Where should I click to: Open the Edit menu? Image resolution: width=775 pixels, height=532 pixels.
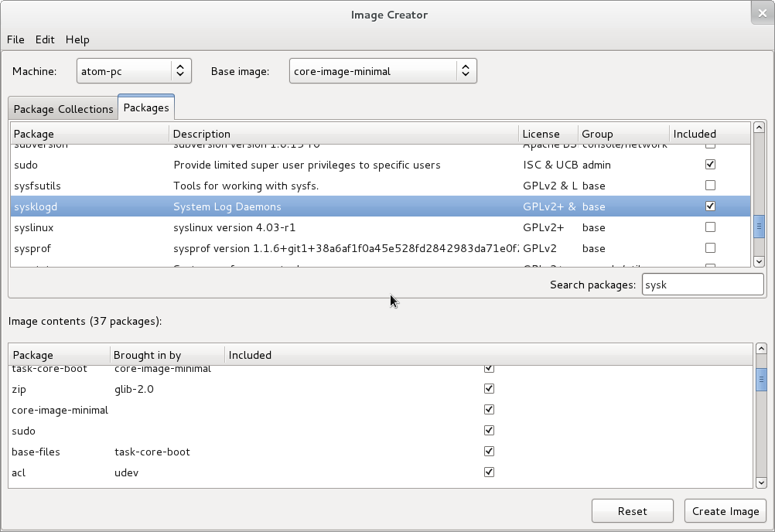click(45, 39)
